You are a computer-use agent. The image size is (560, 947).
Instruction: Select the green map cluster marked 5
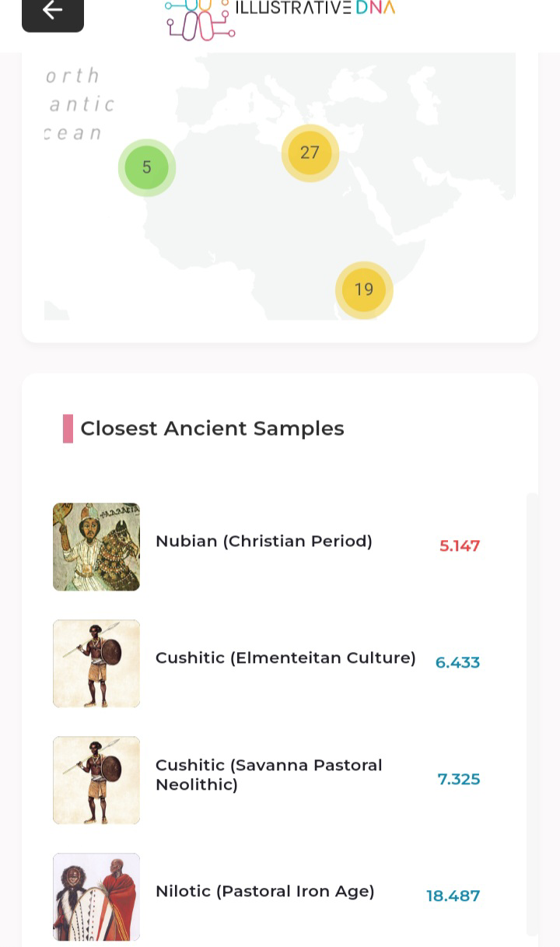click(x=147, y=167)
